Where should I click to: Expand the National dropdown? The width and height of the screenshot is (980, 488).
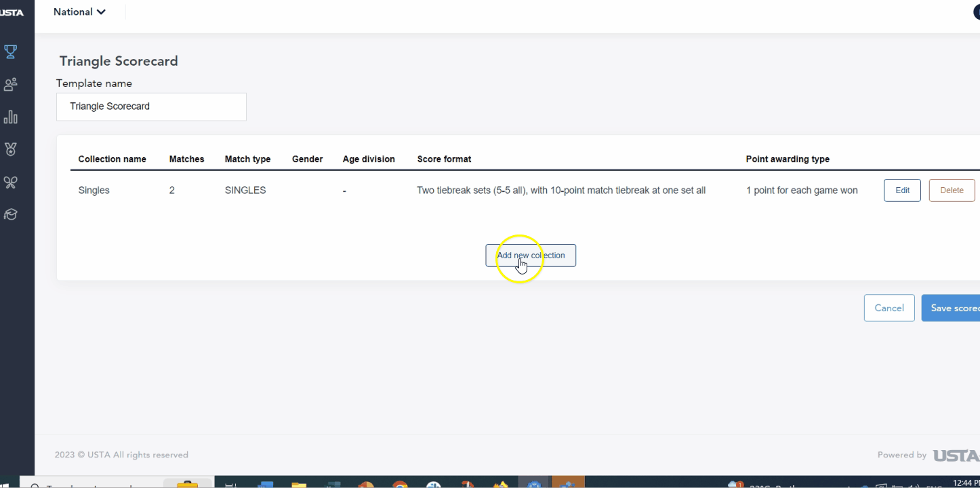point(80,12)
